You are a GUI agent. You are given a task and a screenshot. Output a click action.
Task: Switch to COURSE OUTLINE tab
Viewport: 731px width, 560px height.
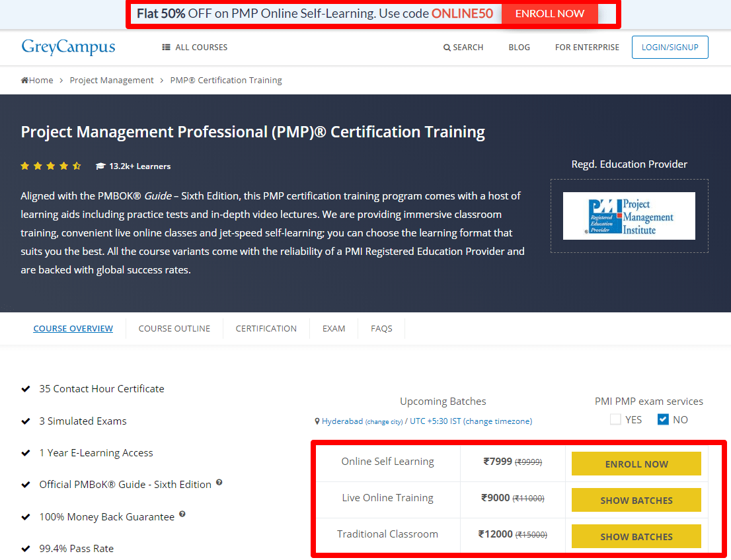click(174, 328)
